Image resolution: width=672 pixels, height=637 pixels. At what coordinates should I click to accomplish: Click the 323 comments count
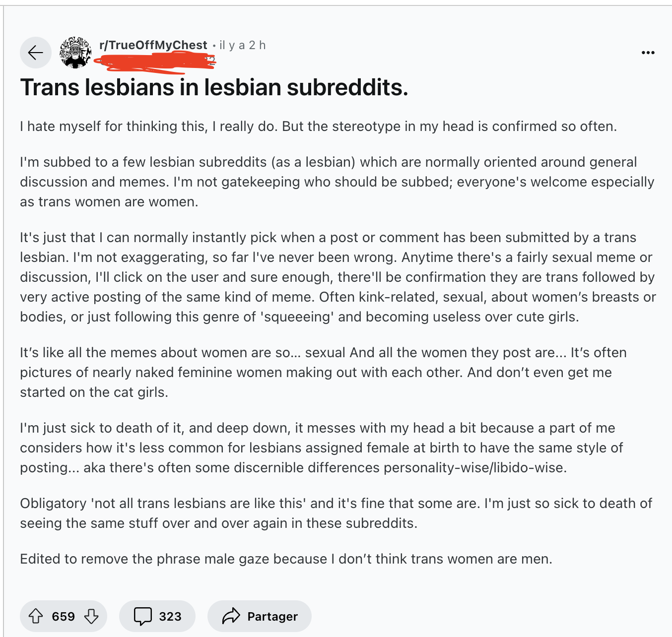coord(170,616)
